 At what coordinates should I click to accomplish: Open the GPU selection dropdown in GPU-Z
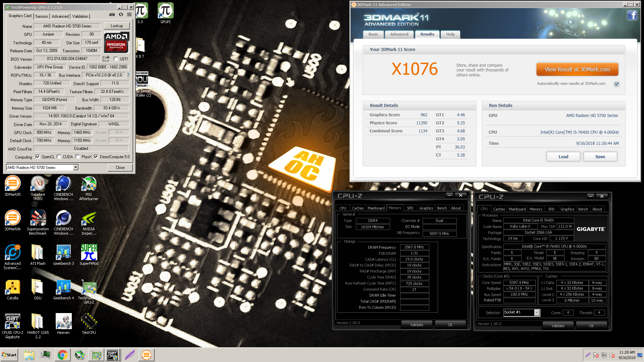75,167
